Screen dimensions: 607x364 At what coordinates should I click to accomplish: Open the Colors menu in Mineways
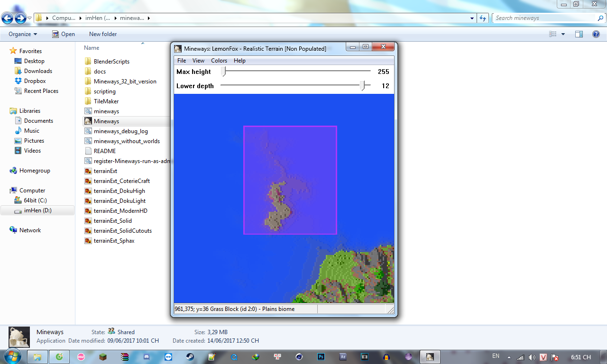219,61
